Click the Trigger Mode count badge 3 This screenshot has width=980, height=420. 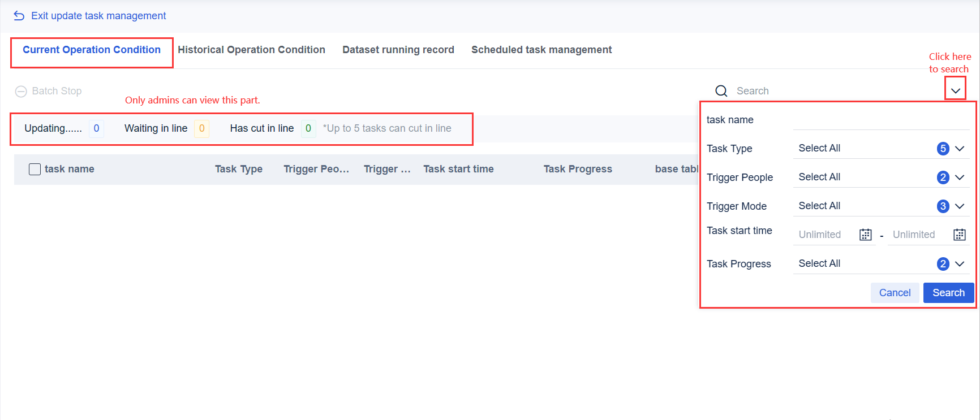943,206
